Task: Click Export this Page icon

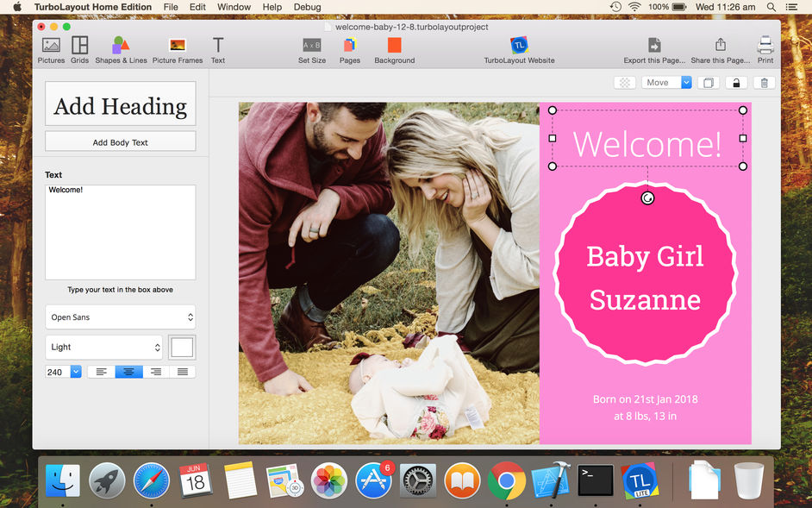Action: pyautogui.click(x=654, y=50)
